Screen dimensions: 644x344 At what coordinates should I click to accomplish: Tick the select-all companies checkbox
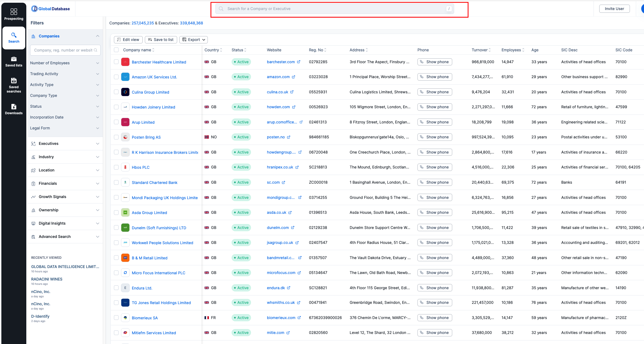click(x=116, y=50)
